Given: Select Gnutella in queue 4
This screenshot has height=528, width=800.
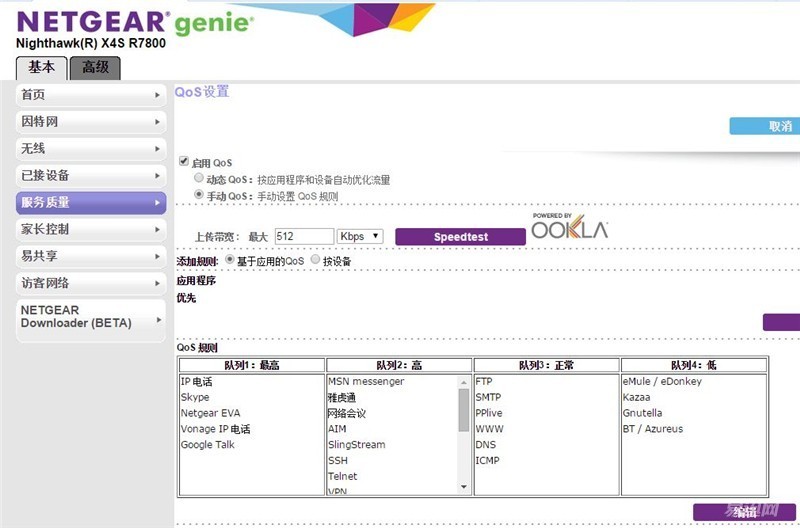Looking at the screenshot, I should (x=642, y=413).
